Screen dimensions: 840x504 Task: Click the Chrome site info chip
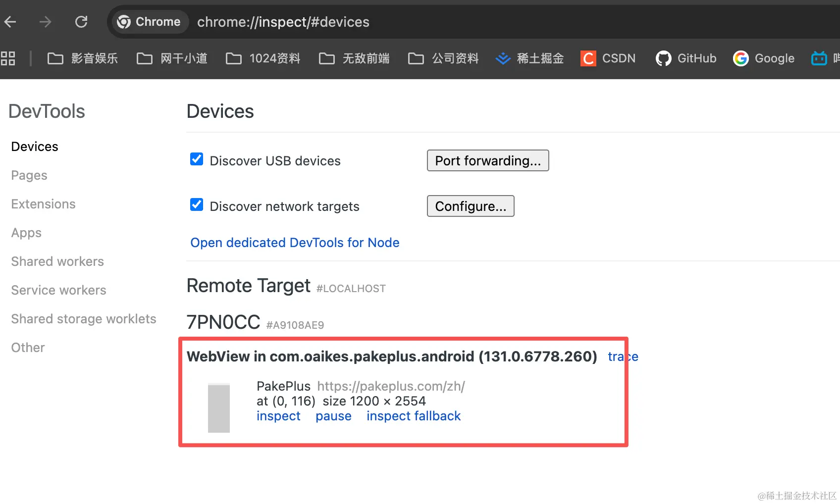pos(150,22)
